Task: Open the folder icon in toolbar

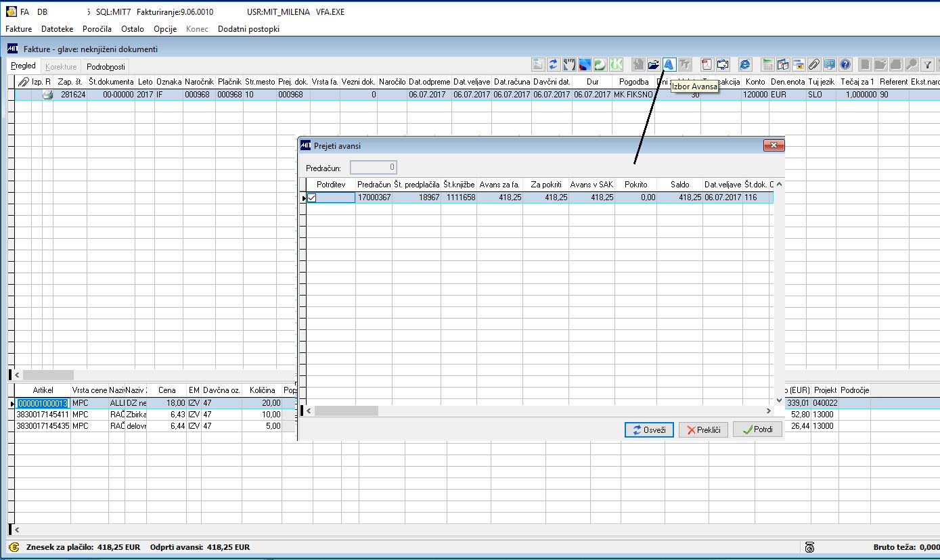Action: click(x=654, y=64)
